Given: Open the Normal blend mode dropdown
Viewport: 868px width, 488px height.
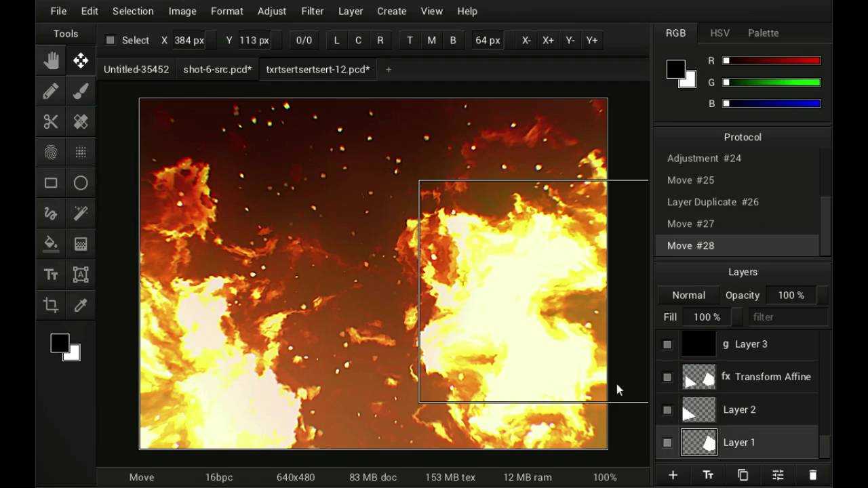Looking at the screenshot, I should pos(688,296).
